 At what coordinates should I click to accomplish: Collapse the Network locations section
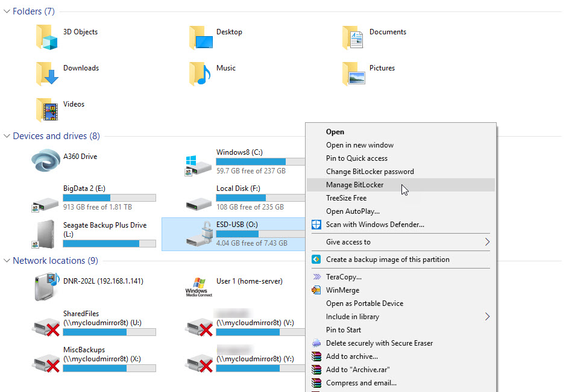7,261
